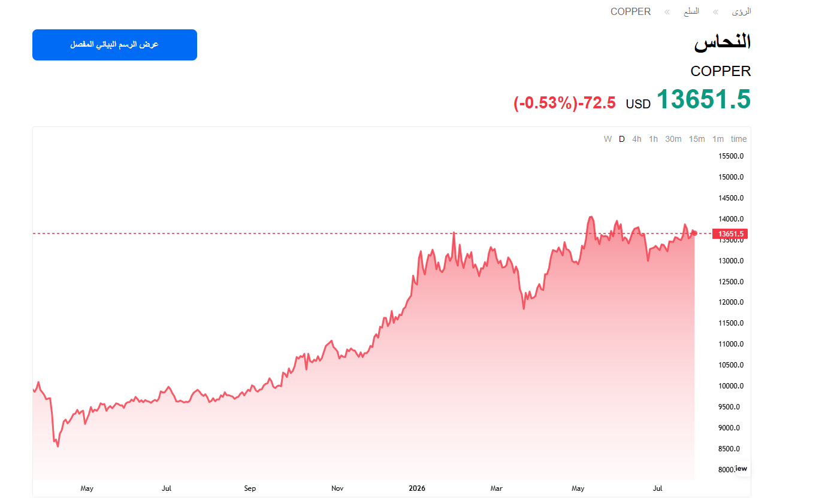Choose the 15m timeframe

(x=697, y=139)
